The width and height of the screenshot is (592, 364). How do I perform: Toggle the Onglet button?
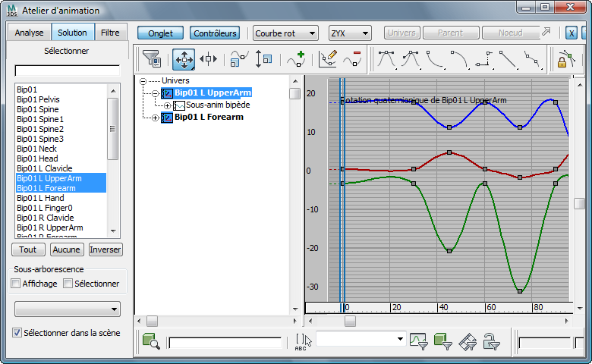pos(160,33)
